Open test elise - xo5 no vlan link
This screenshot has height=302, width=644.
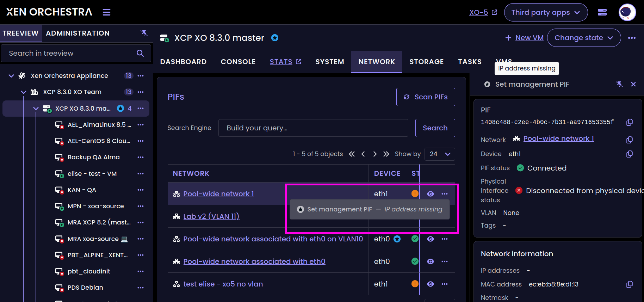[223, 284]
